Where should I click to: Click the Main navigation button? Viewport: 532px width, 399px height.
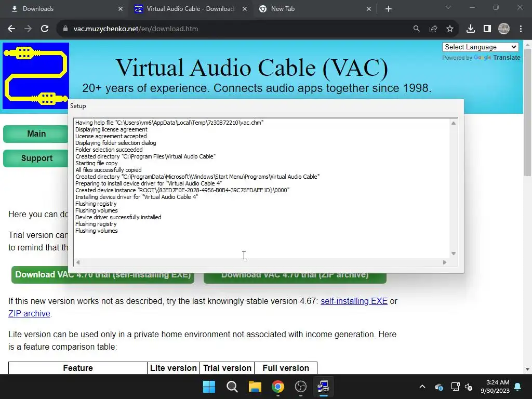[x=36, y=134]
